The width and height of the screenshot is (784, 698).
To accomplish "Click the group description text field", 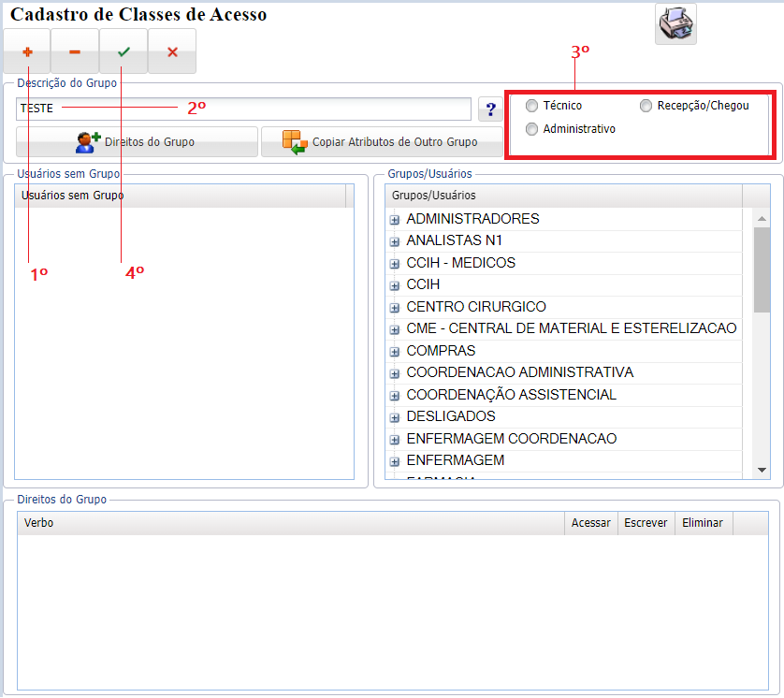I will click(x=243, y=109).
